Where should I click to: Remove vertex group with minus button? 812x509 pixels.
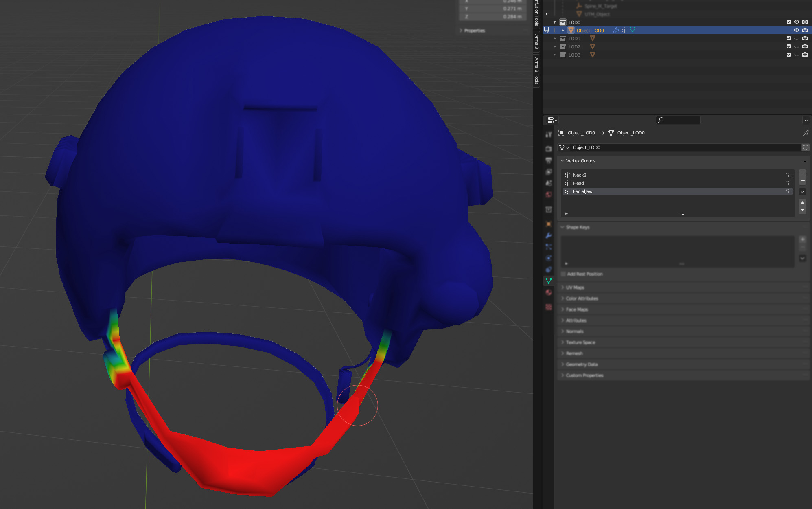[x=803, y=181]
